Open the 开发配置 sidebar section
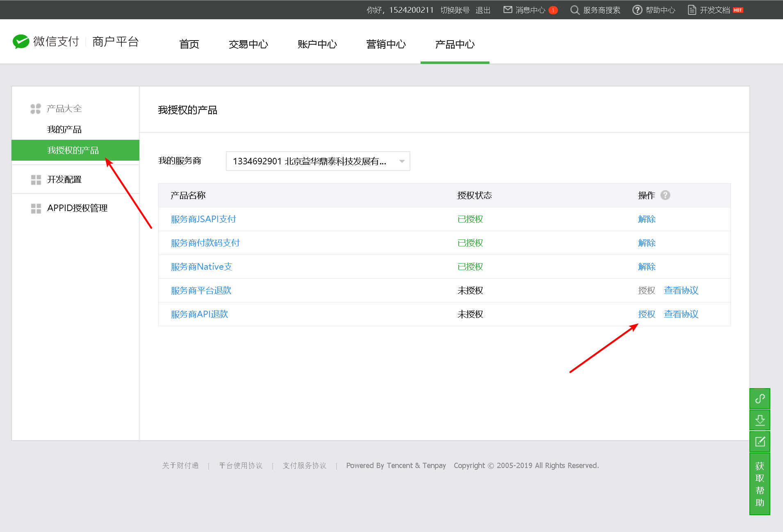 64,180
